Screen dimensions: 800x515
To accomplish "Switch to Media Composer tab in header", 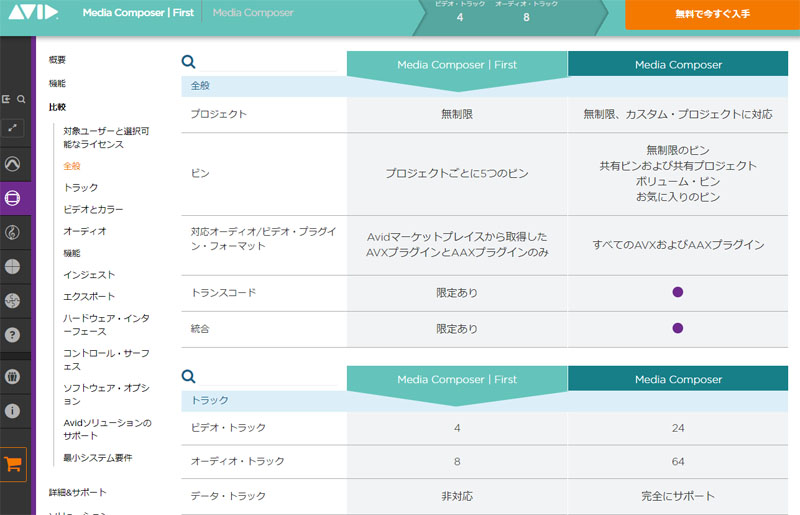I will pyautogui.click(x=253, y=13).
